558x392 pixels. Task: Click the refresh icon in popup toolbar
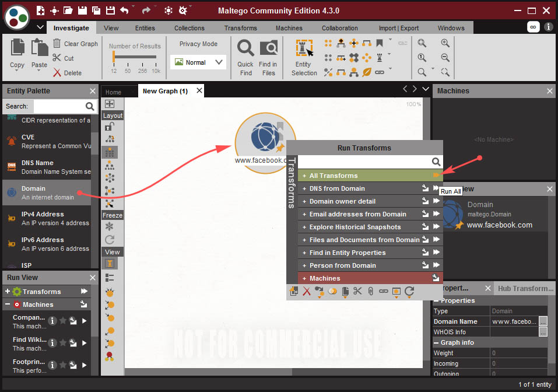click(409, 291)
